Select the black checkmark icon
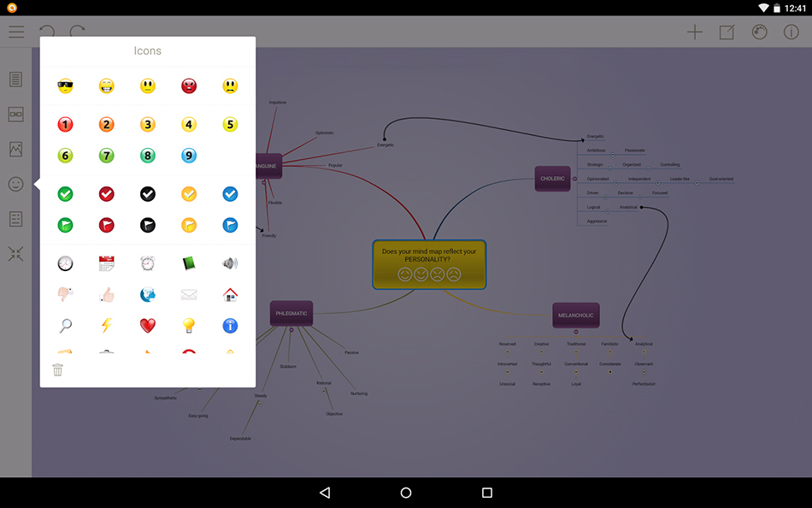 pyautogui.click(x=148, y=194)
